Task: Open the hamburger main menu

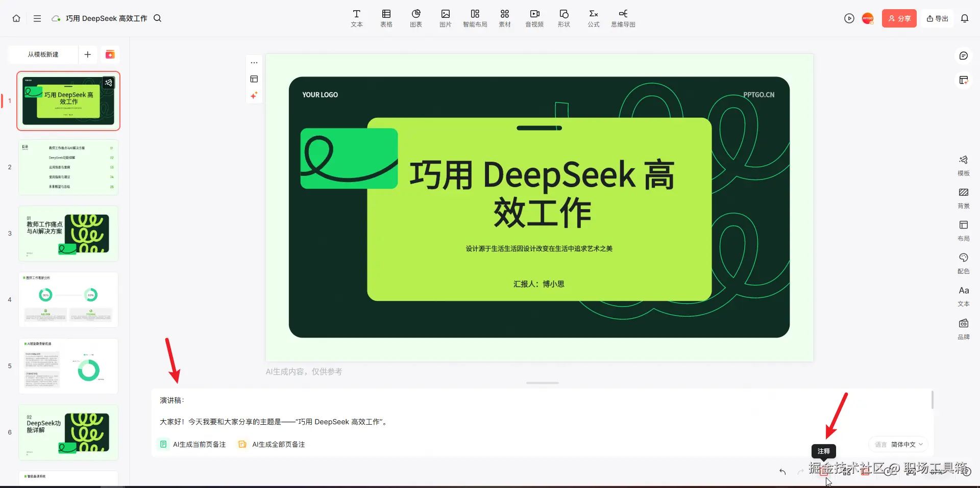Action: point(37,18)
